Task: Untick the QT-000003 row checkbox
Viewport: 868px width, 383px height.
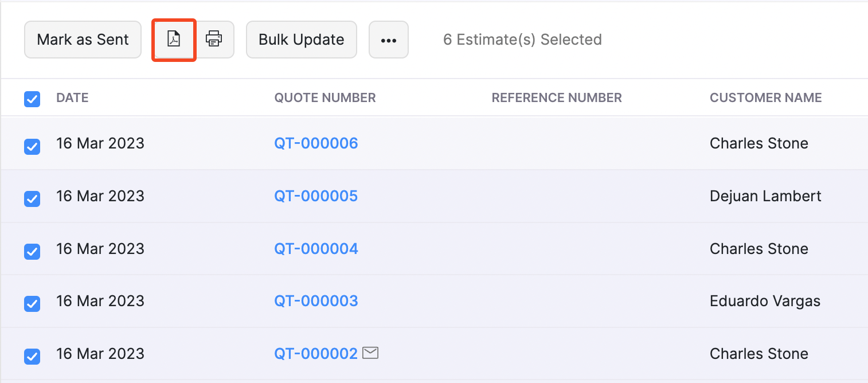Action: pos(32,304)
